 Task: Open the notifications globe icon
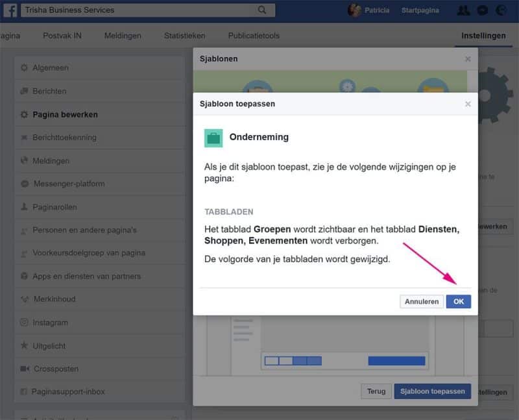[501, 10]
